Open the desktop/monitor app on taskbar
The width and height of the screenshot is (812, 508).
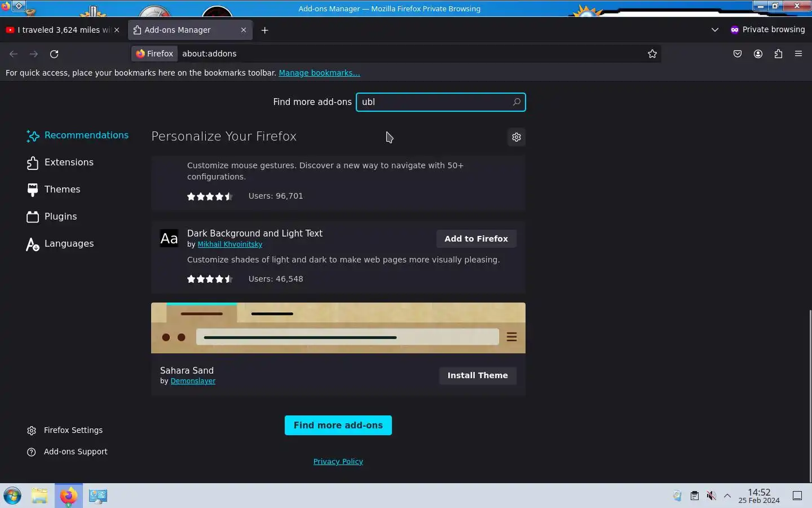click(98, 496)
